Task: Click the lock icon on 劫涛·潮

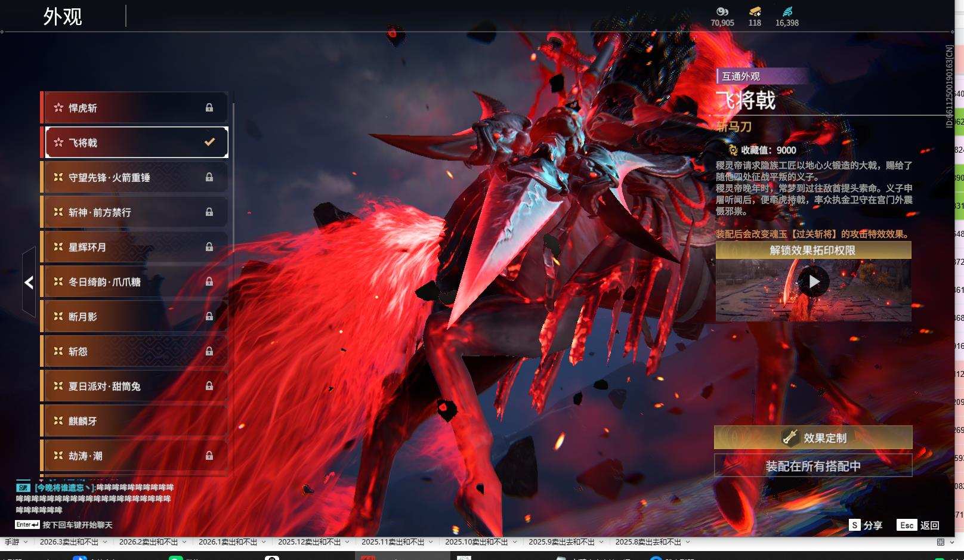Action: (209, 456)
